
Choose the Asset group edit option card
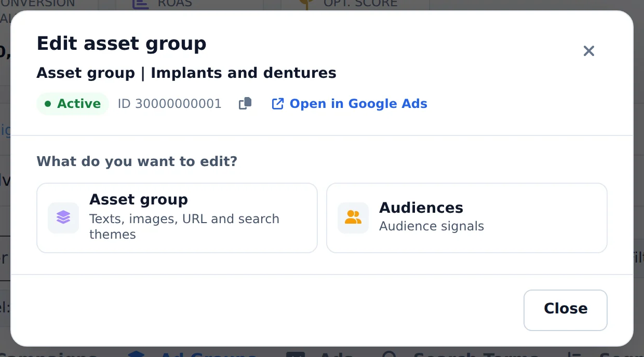tap(177, 218)
